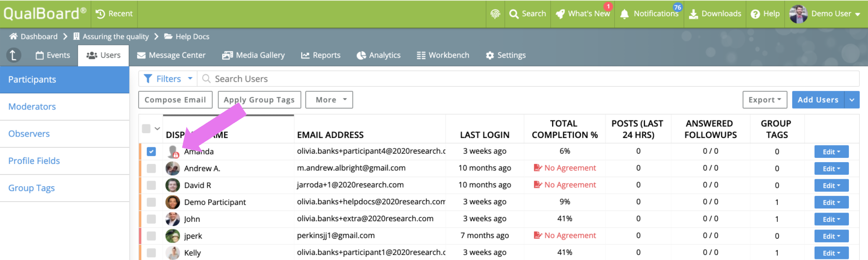Open the Notifications bell
Viewport: 868px width, 260px height.
649,14
